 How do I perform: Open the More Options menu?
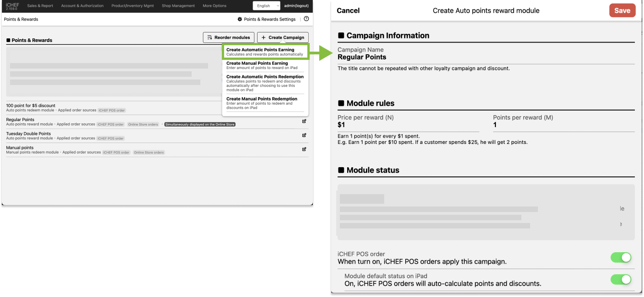tap(215, 6)
